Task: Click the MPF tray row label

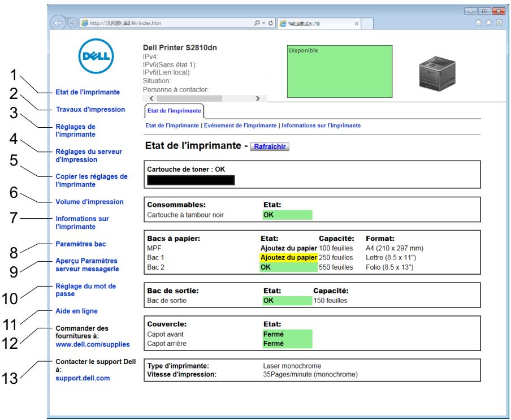Action: click(x=154, y=248)
